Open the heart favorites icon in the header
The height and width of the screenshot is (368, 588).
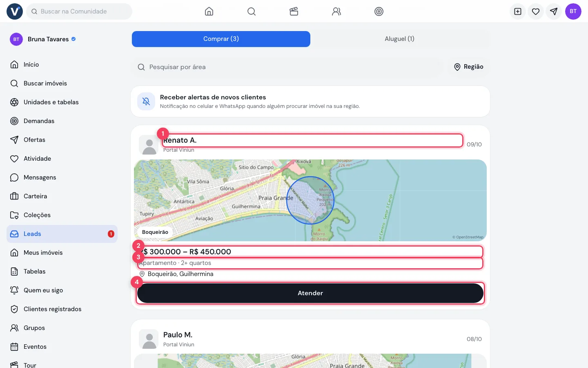pos(536,11)
